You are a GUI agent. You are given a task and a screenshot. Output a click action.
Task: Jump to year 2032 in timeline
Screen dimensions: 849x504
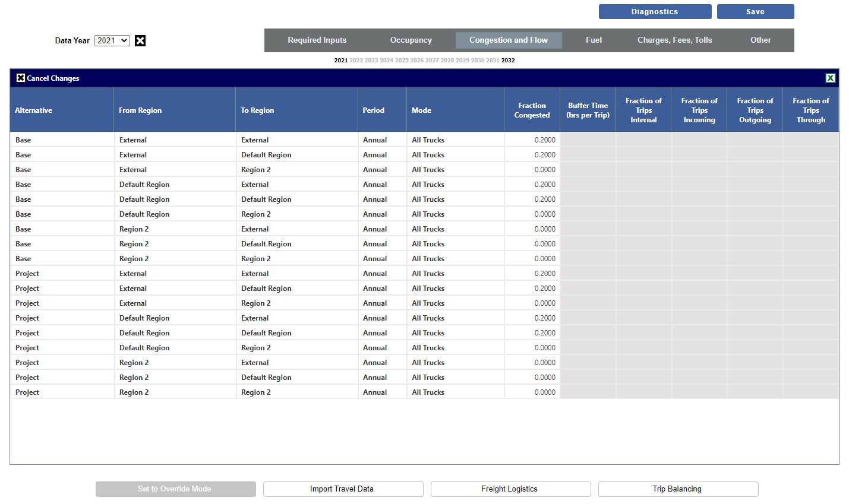pyautogui.click(x=508, y=61)
